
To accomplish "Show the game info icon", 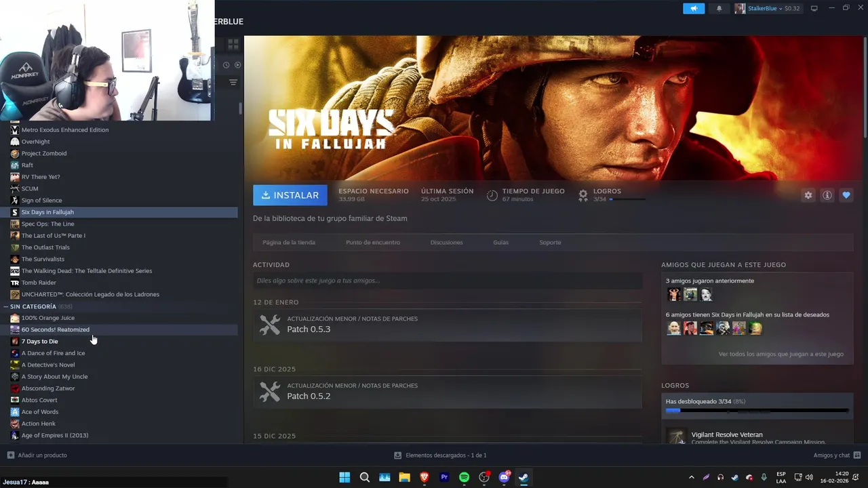I will pyautogui.click(x=827, y=195).
